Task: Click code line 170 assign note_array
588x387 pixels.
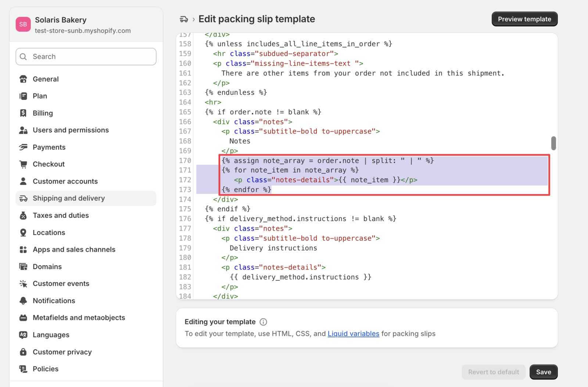Action: click(327, 160)
